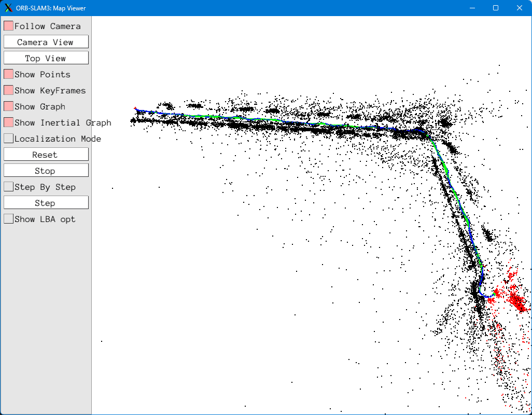
Task: Click the red start marker of trajectory
Action: (x=135, y=108)
